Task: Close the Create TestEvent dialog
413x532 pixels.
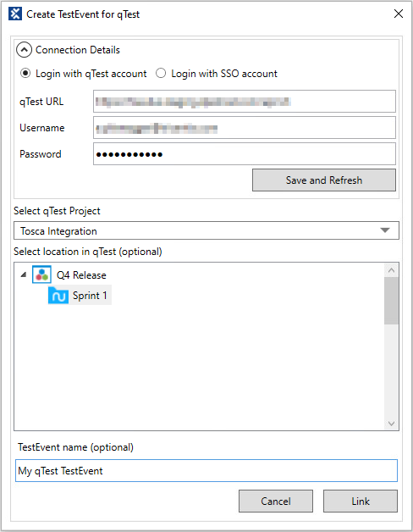Action: (x=399, y=14)
